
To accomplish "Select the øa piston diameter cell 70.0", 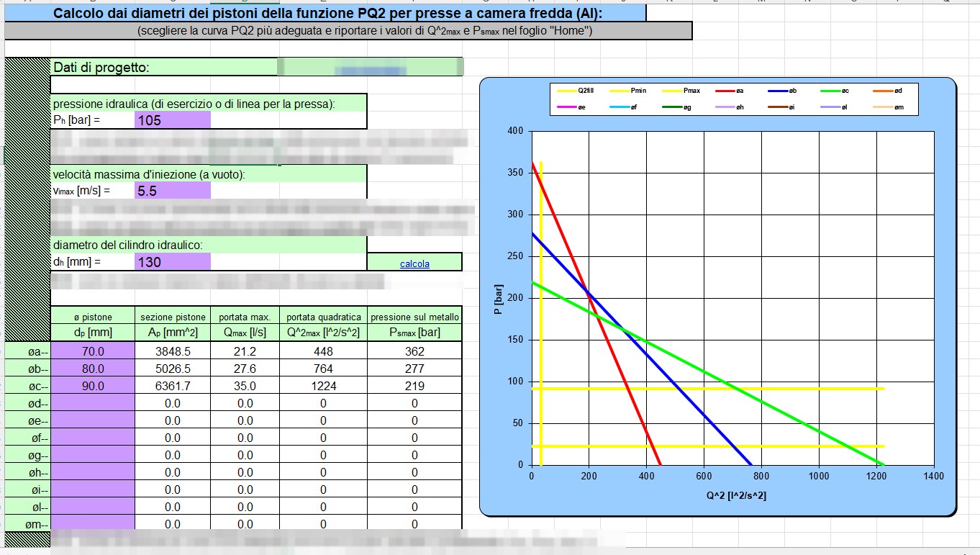I will [x=93, y=351].
